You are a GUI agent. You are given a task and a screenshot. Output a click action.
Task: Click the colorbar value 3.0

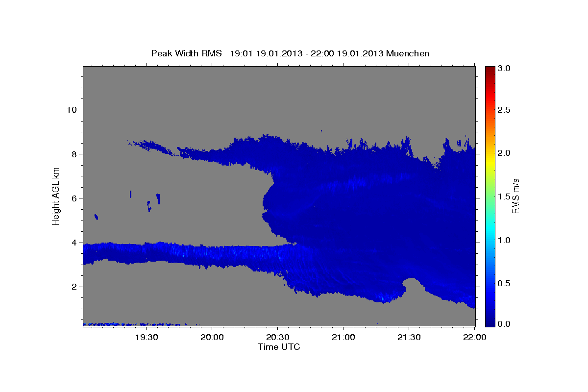504,68
